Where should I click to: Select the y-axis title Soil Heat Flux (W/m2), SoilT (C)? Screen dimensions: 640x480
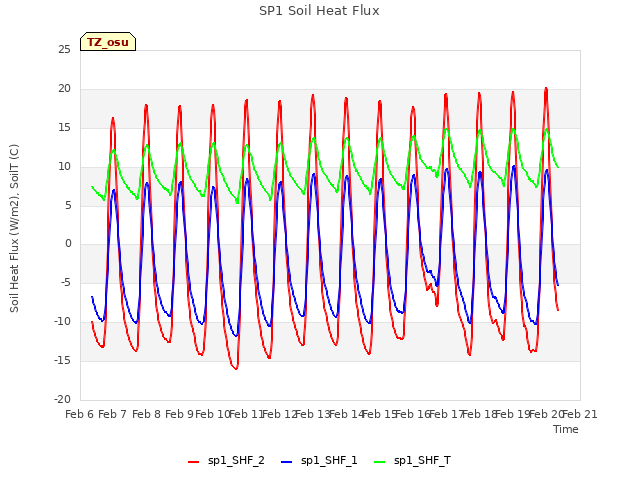[14, 228]
